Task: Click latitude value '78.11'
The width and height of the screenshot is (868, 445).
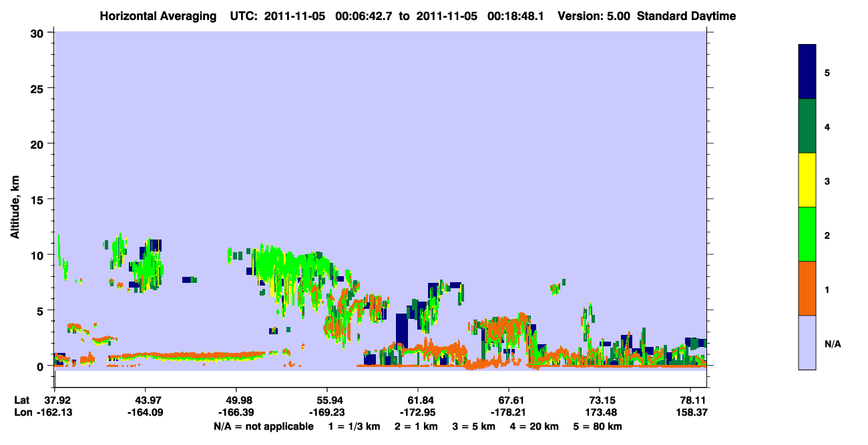Action: 692,400
